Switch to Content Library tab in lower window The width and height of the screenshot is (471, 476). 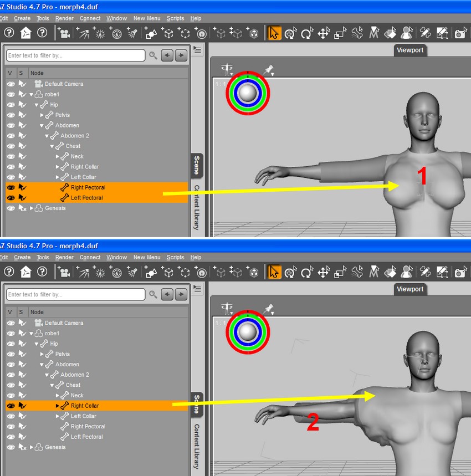coord(197,446)
